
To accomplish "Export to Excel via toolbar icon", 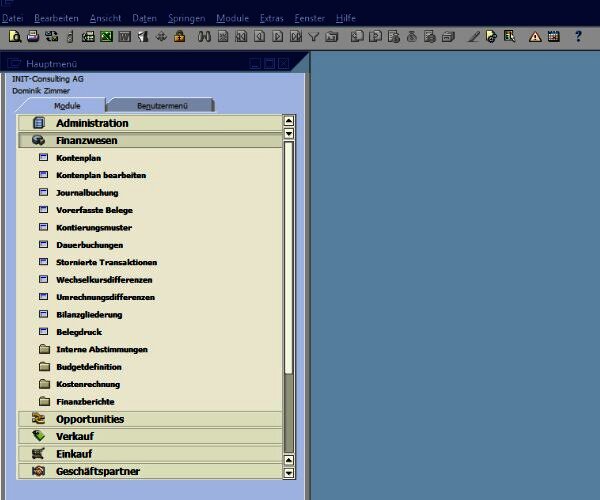I will (x=106, y=37).
